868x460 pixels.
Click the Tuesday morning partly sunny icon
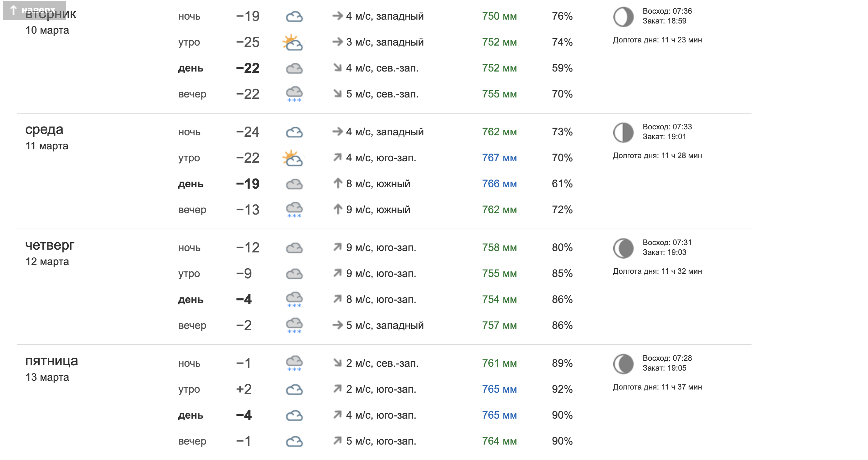(293, 42)
